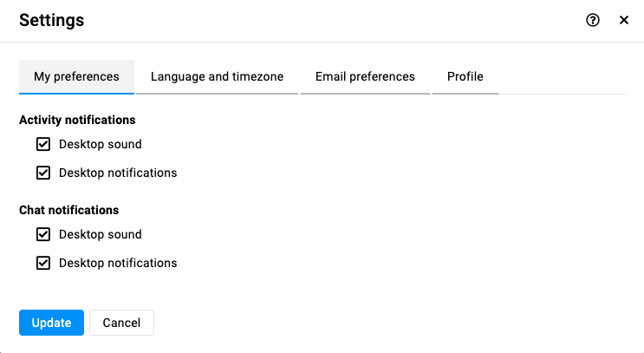Open the Language and timezone tab

pos(217,76)
